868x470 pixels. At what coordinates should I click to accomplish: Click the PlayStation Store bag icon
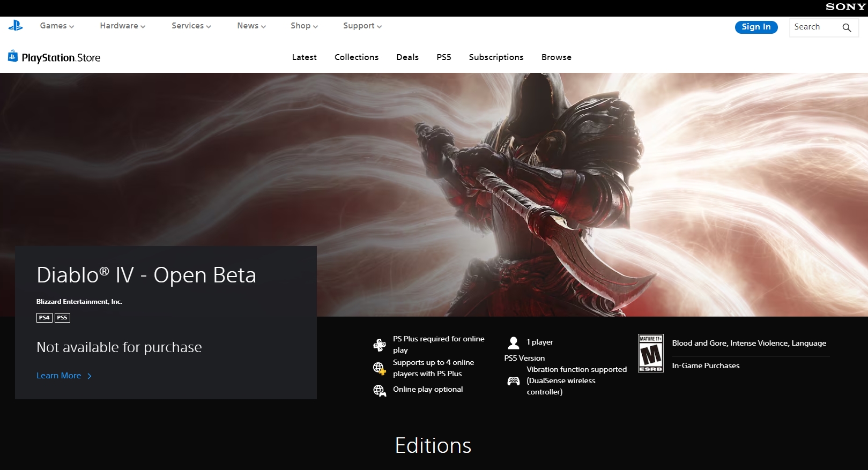pos(13,56)
